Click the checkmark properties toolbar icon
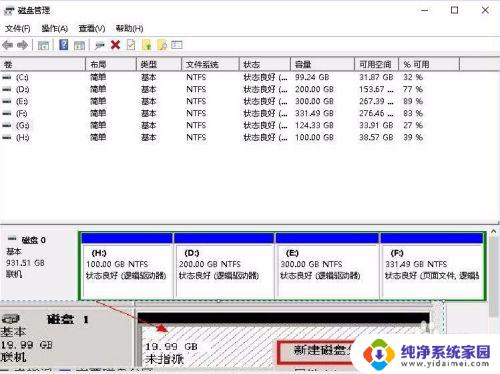This screenshot has height=374, width=500. click(x=131, y=45)
